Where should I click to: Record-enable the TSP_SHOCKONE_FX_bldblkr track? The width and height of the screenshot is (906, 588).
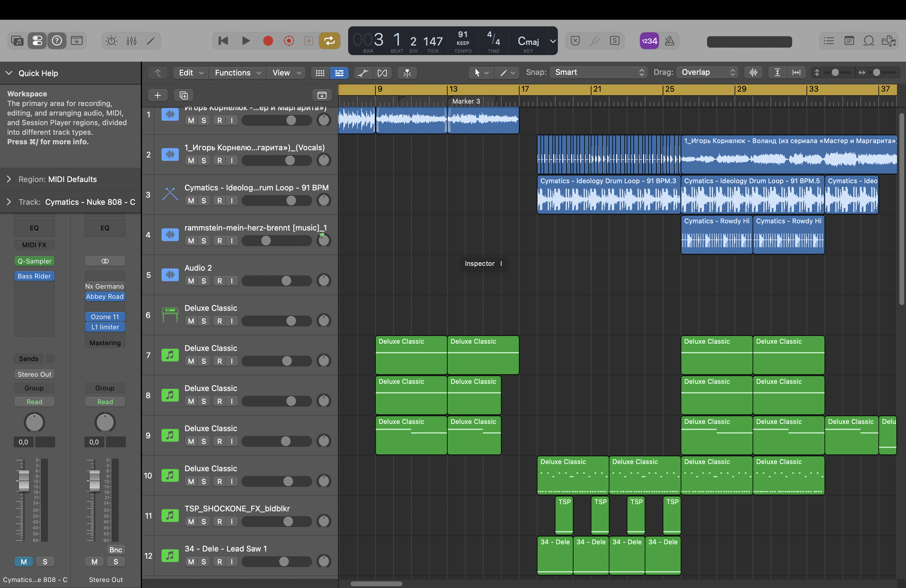220,522
